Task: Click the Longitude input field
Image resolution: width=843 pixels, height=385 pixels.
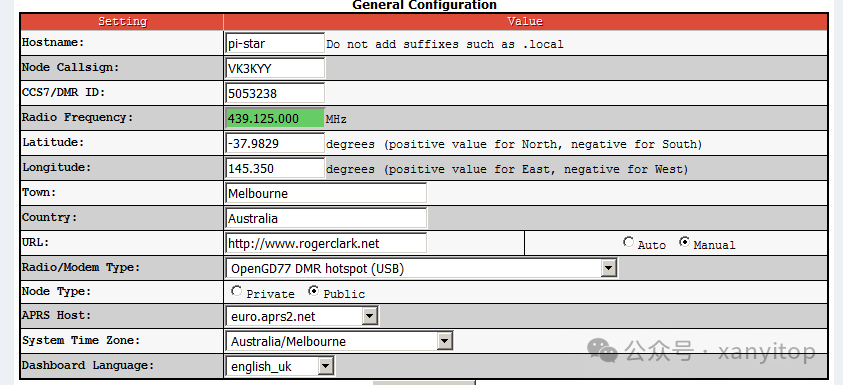Action: (x=275, y=168)
